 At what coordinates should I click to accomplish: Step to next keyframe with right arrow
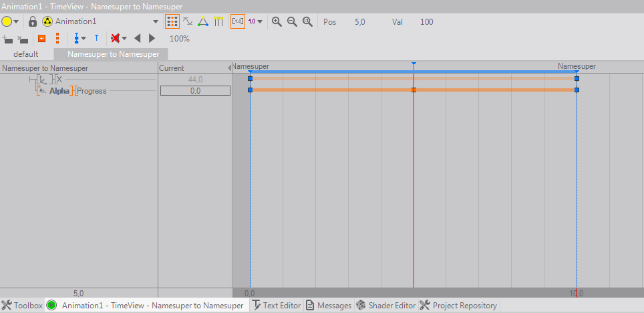[x=152, y=39]
